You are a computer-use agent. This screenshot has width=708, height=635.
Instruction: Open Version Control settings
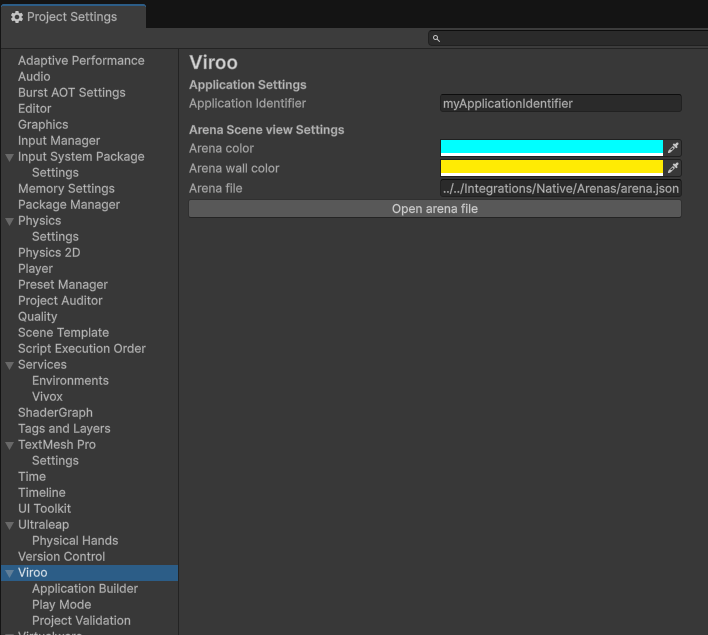click(61, 557)
